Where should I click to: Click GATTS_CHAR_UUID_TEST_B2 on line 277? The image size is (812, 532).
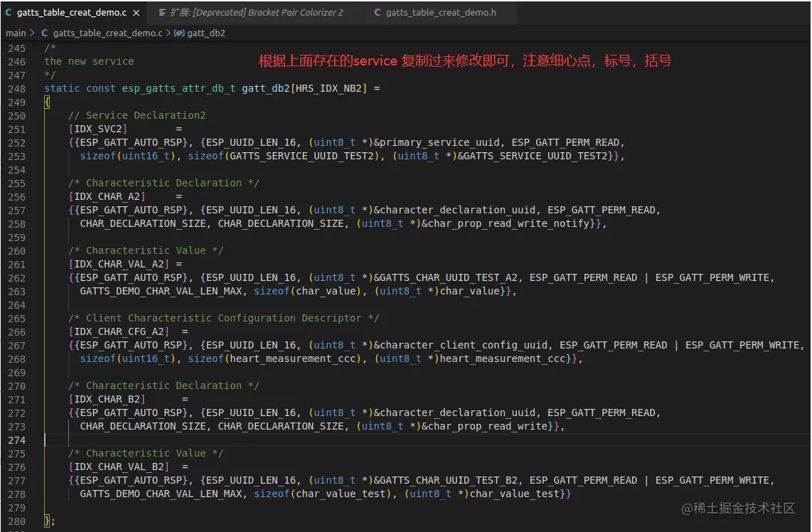tap(449, 480)
